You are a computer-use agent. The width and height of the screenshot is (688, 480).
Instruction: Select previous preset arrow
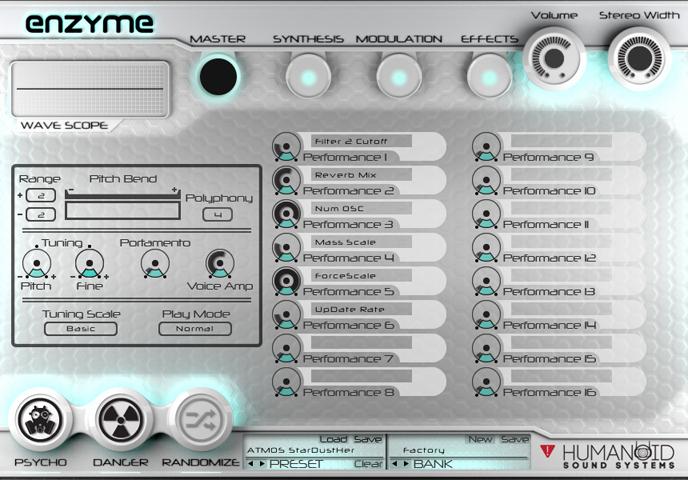(251, 464)
